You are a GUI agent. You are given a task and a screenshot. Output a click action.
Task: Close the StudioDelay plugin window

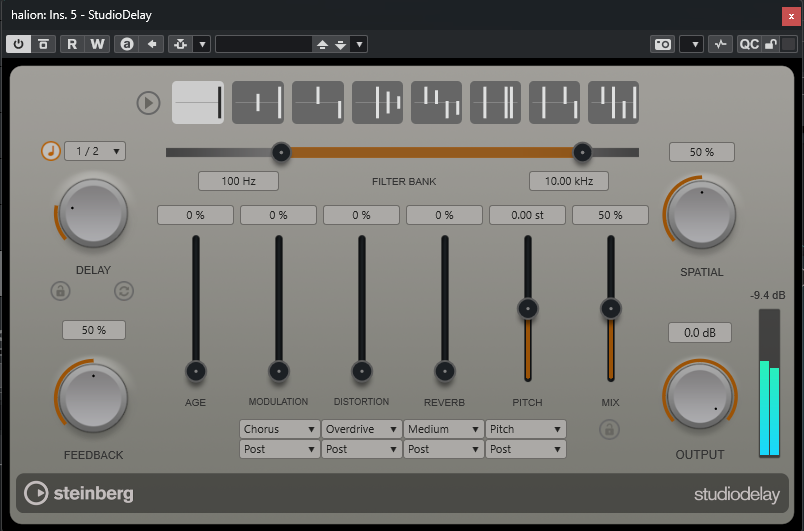pyautogui.click(x=791, y=16)
